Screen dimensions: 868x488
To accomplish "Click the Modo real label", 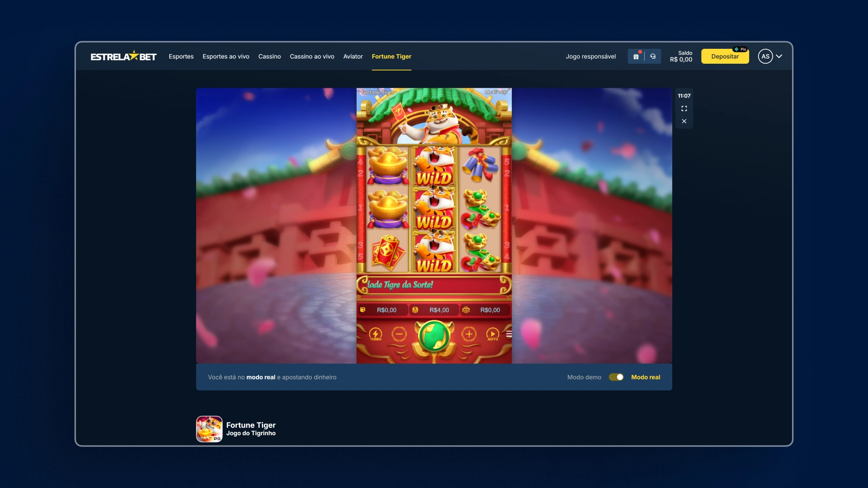I will pos(646,377).
